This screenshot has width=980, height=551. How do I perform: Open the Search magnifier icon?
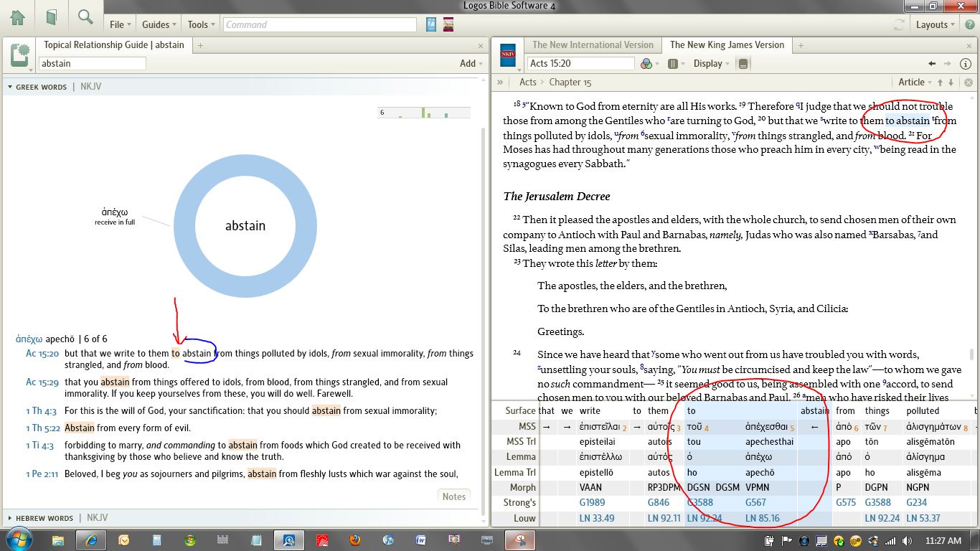85,18
